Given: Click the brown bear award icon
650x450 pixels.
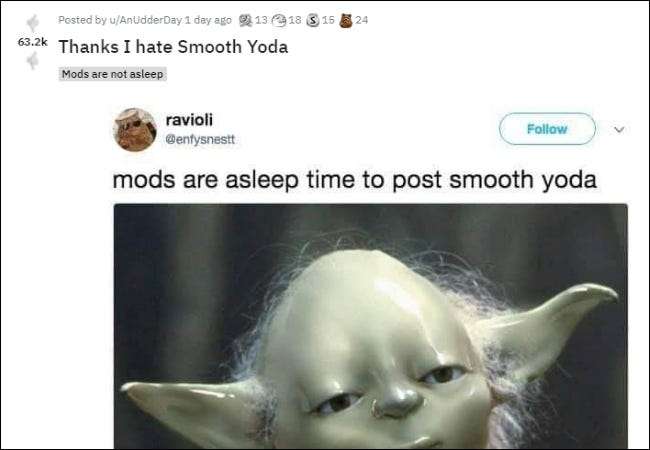Looking at the screenshot, I should (346, 21).
